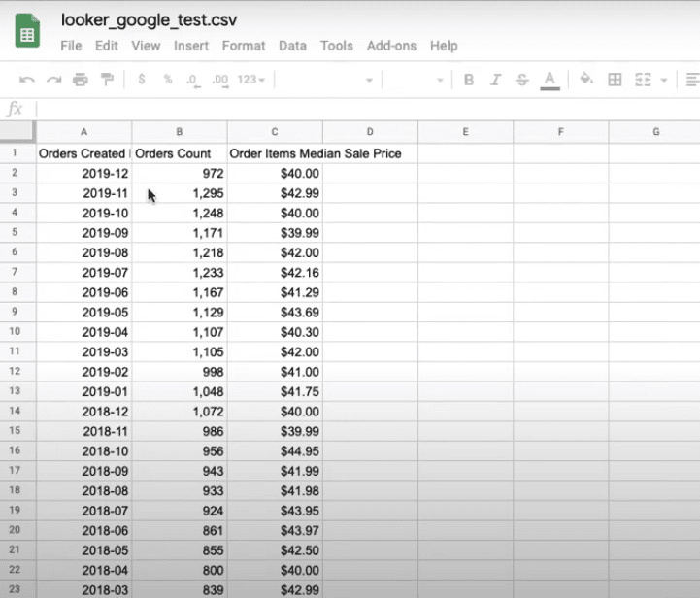Screen dimensions: 700x598
Task: Open the Tools menu
Action: (337, 46)
